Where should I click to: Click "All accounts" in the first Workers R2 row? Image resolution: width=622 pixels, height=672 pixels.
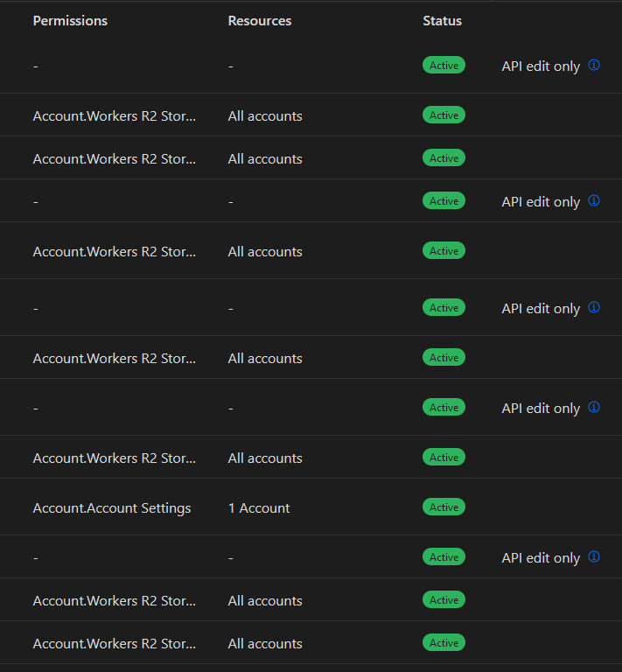265,115
